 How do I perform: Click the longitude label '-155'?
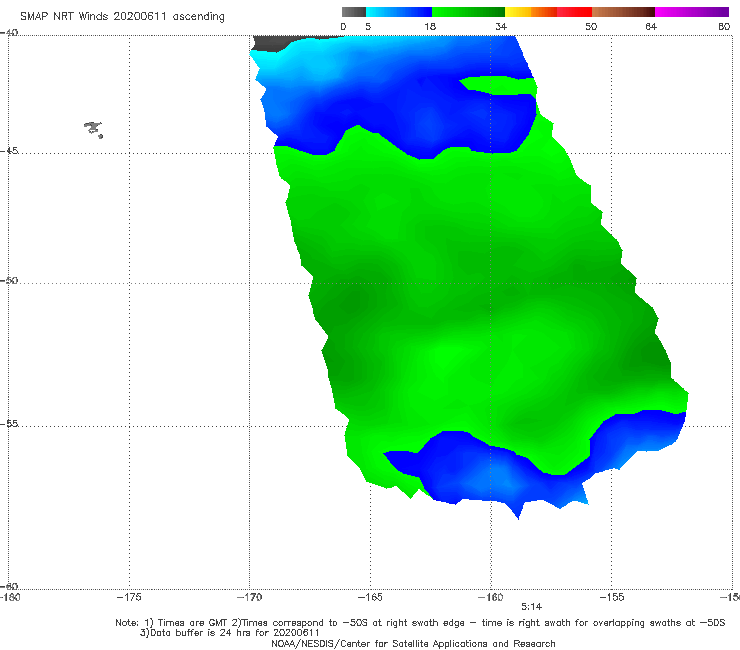coord(611,597)
